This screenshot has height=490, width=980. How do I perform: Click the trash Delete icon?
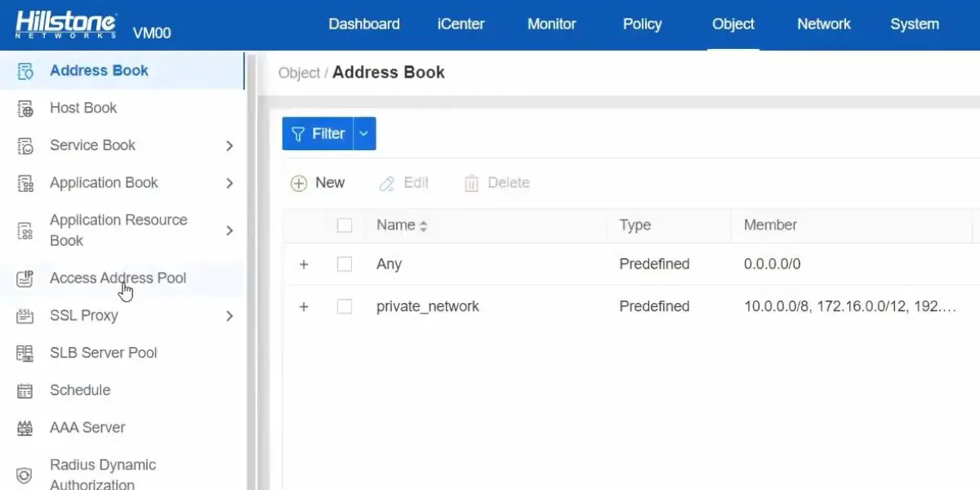click(471, 184)
